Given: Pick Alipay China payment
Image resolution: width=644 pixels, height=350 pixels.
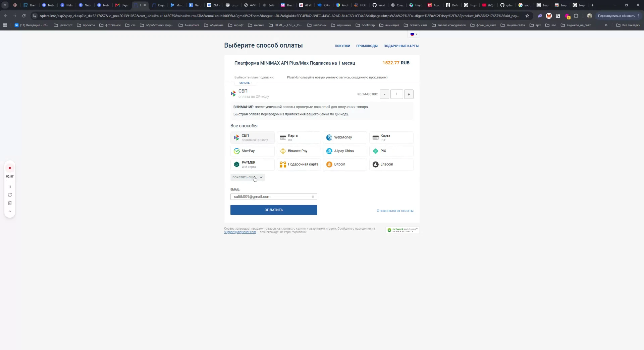Looking at the screenshot, I should pyautogui.click(x=345, y=151).
